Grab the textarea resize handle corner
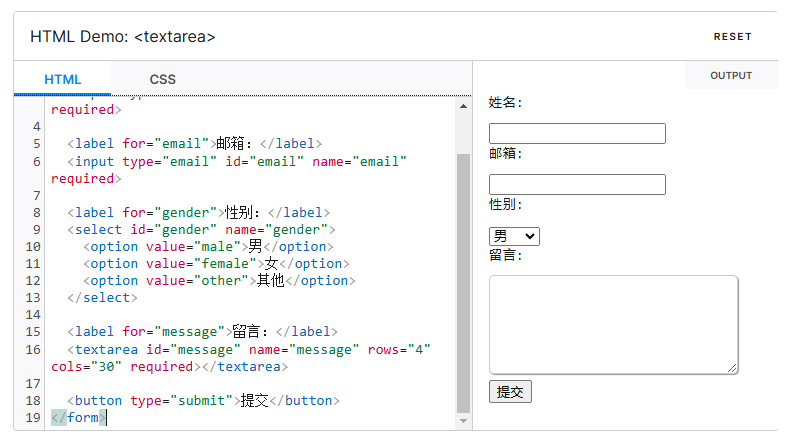The image size is (794, 442). 733,369
